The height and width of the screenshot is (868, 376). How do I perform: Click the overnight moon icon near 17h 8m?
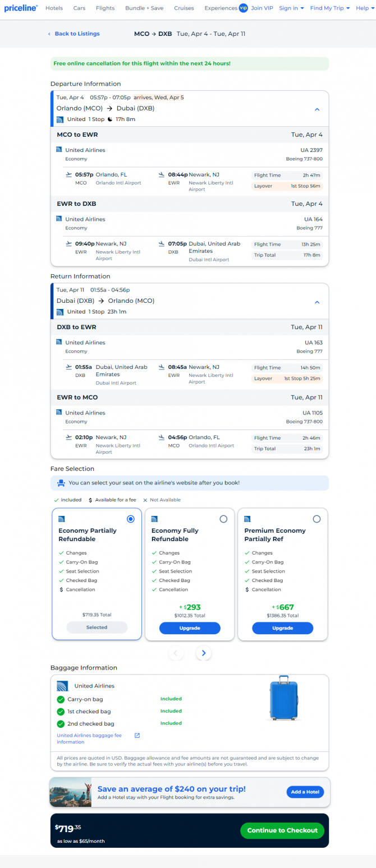tap(110, 119)
